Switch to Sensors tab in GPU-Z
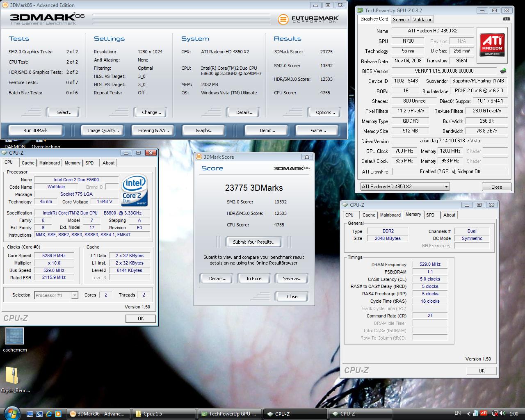The height and width of the screenshot is (420, 525). pos(400,20)
